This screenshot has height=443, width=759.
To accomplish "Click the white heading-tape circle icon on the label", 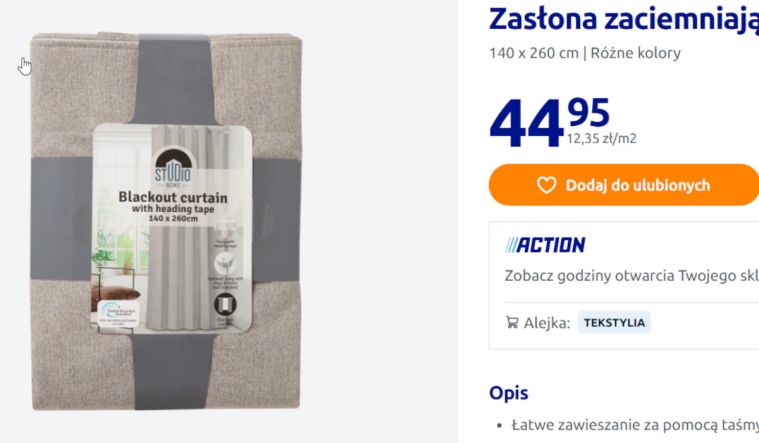I will pyautogui.click(x=225, y=263).
